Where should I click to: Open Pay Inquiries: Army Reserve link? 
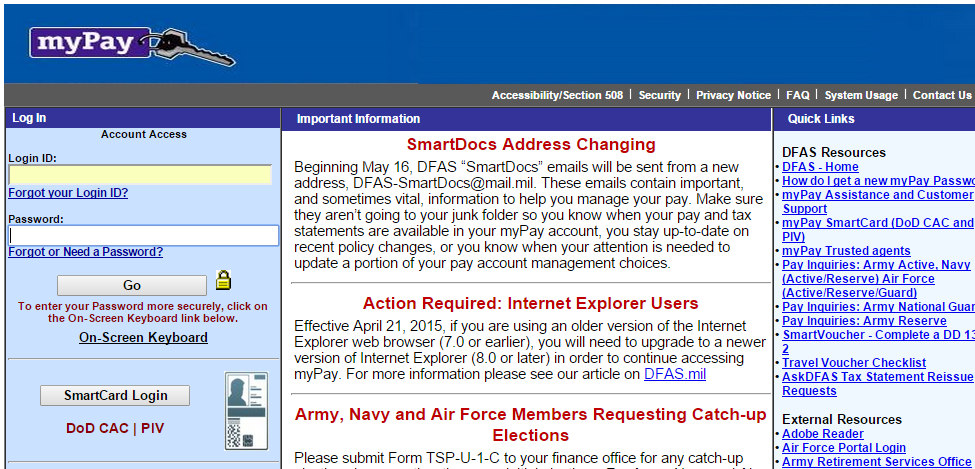864,321
